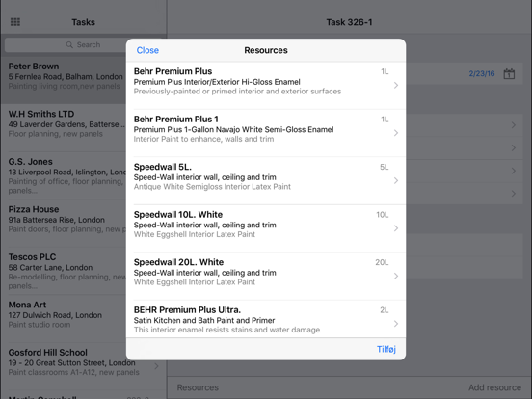Tap Add resource in the background window
Viewport: 532px width, 399px height.
[494, 387]
